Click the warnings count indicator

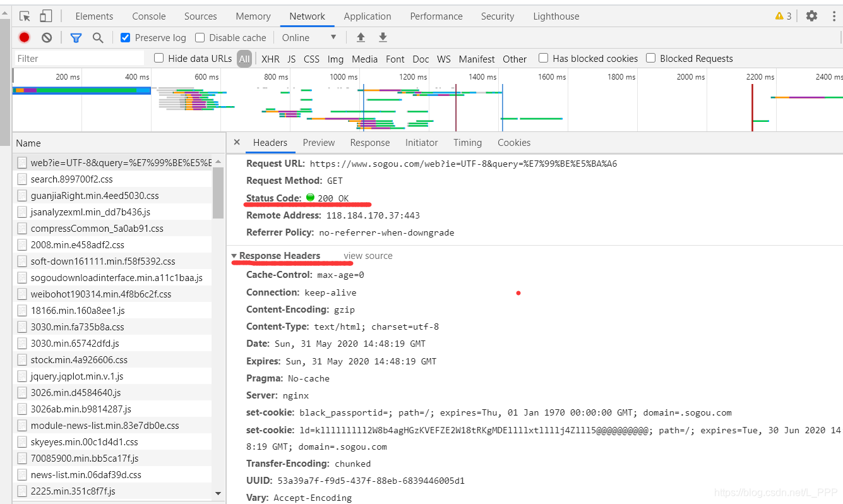point(783,16)
